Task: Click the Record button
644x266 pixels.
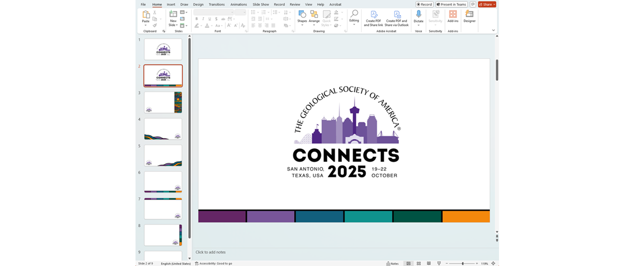Action: coord(424,4)
